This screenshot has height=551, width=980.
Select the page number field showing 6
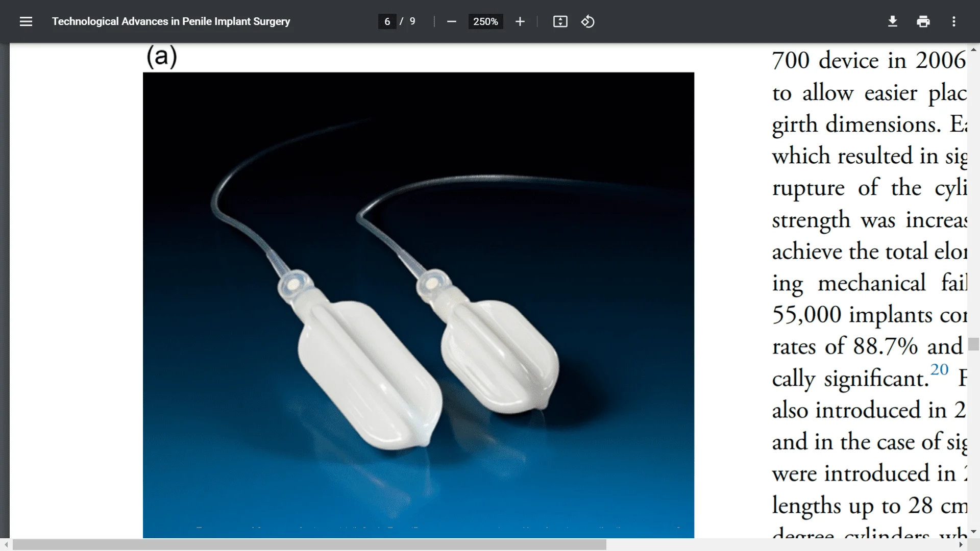387,21
